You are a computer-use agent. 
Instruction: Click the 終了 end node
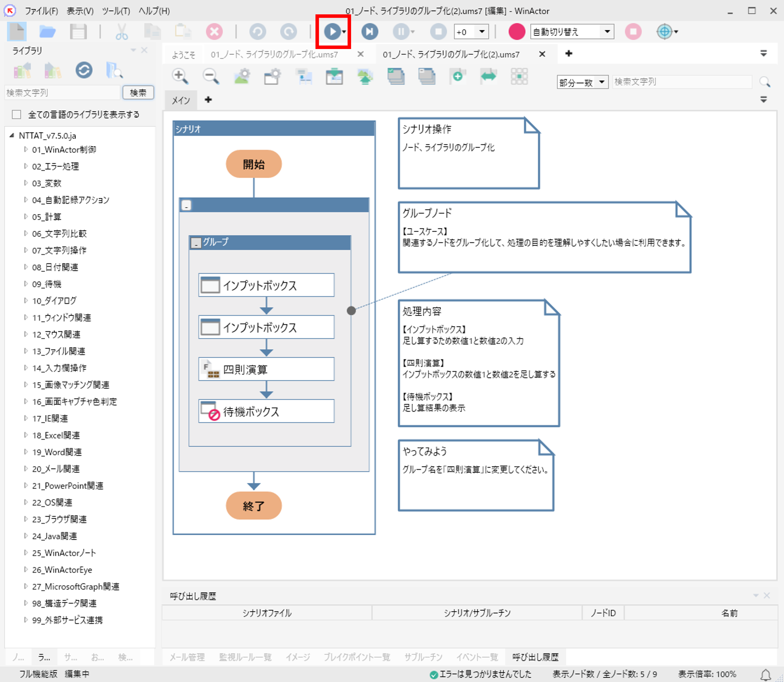pos(254,506)
